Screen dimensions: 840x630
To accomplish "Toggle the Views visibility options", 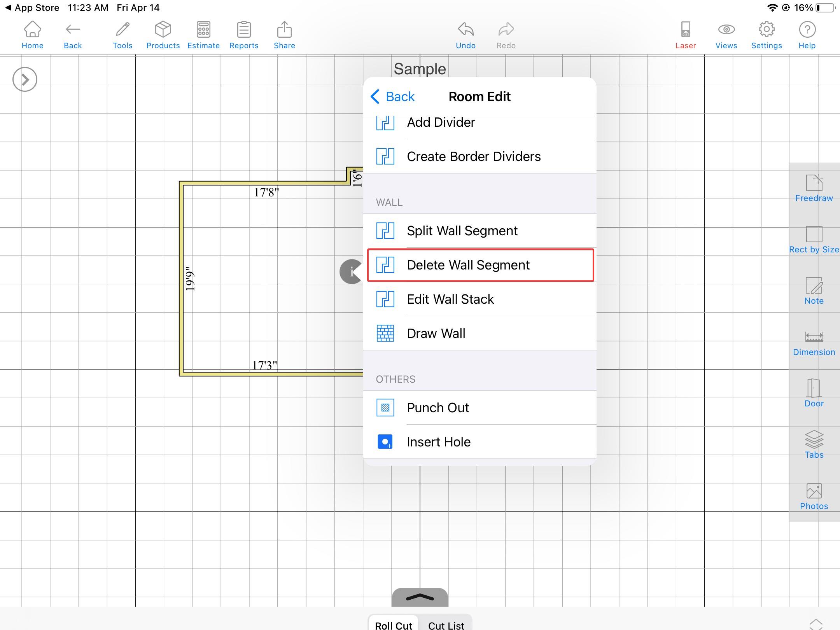I will 726,35.
